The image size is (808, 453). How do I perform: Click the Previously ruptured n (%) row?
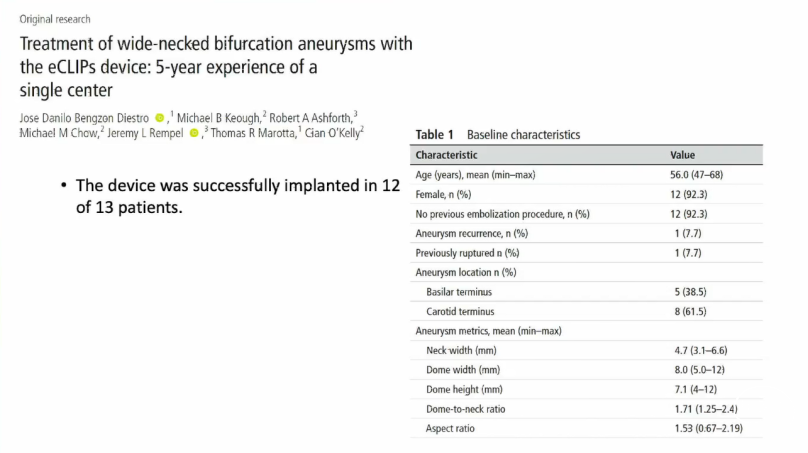tap(586, 253)
